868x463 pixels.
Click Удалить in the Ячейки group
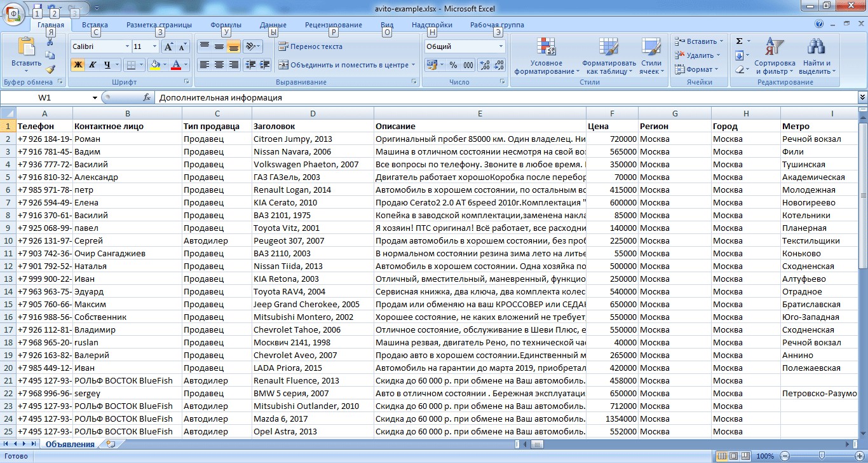tap(697, 55)
